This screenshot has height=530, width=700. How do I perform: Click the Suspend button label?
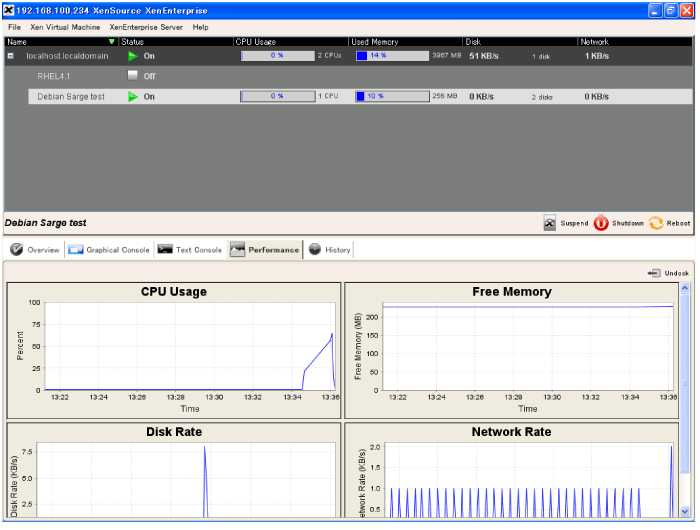click(x=575, y=223)
